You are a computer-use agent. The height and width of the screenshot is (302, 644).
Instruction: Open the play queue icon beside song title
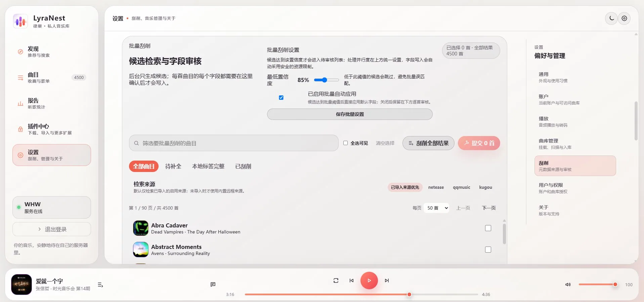(100, 285)
